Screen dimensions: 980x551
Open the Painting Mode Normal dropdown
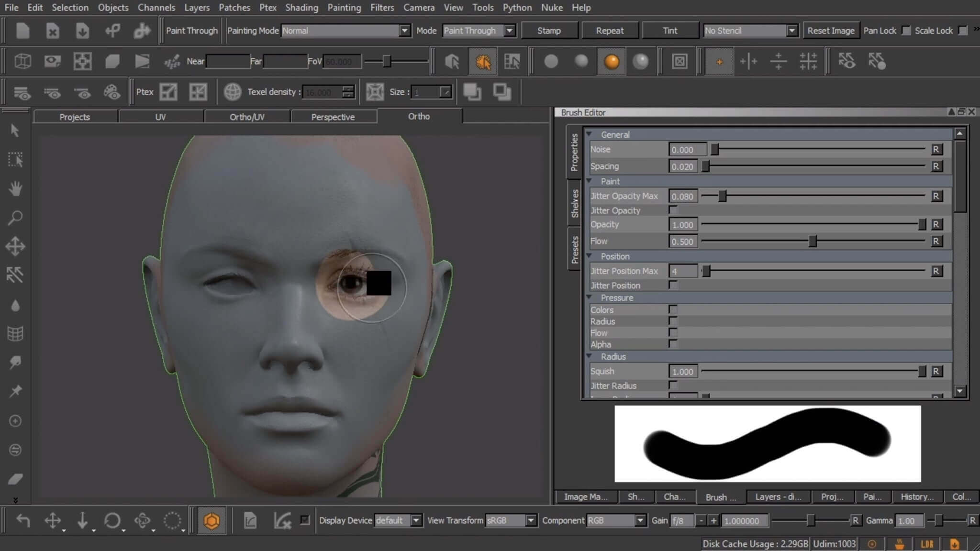click(345, 31)
